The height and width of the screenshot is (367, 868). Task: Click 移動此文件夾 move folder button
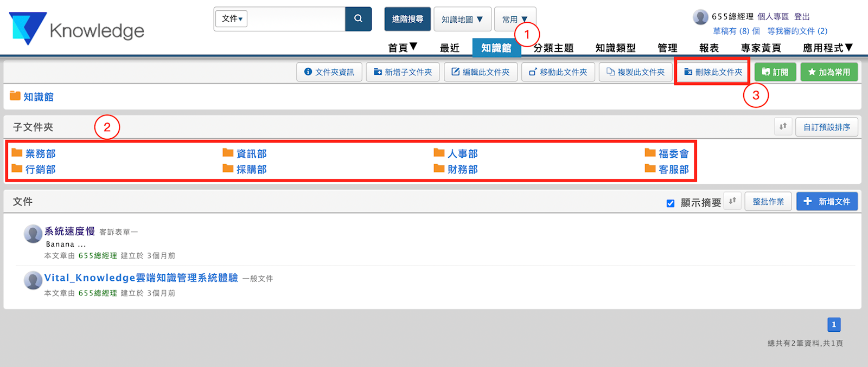point(558,72)
